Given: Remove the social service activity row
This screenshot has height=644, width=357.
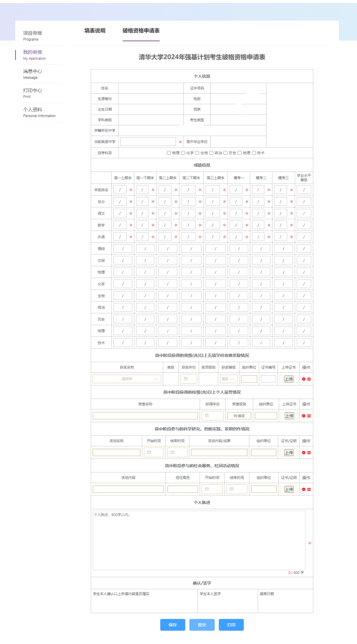Looking at the screenshot, I should click(304, 489).
